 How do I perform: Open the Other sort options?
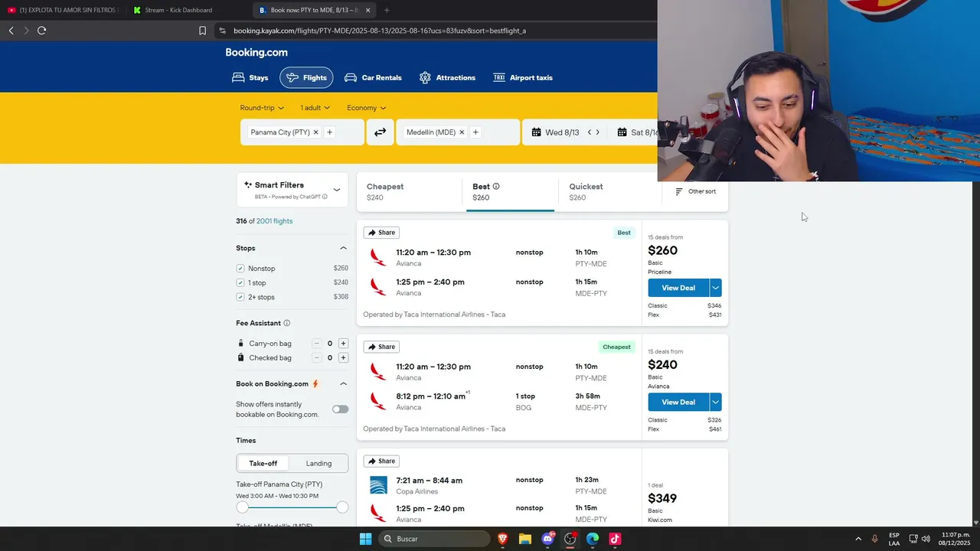pos(695,191)
